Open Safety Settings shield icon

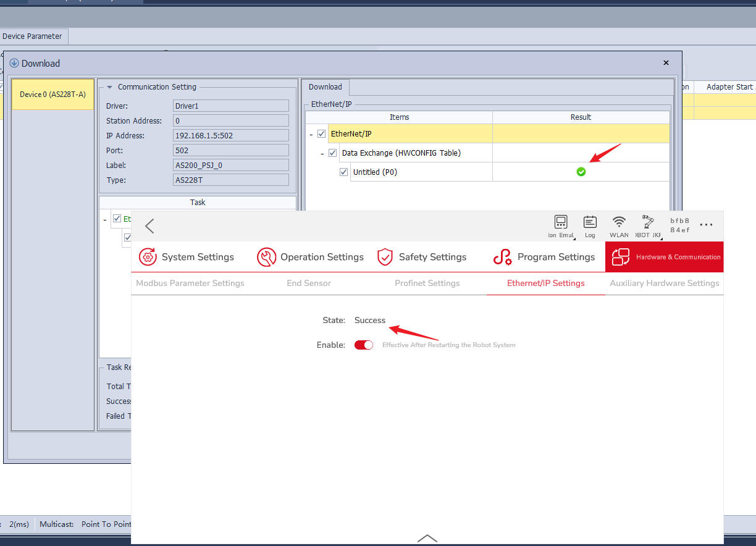(385, 257)
